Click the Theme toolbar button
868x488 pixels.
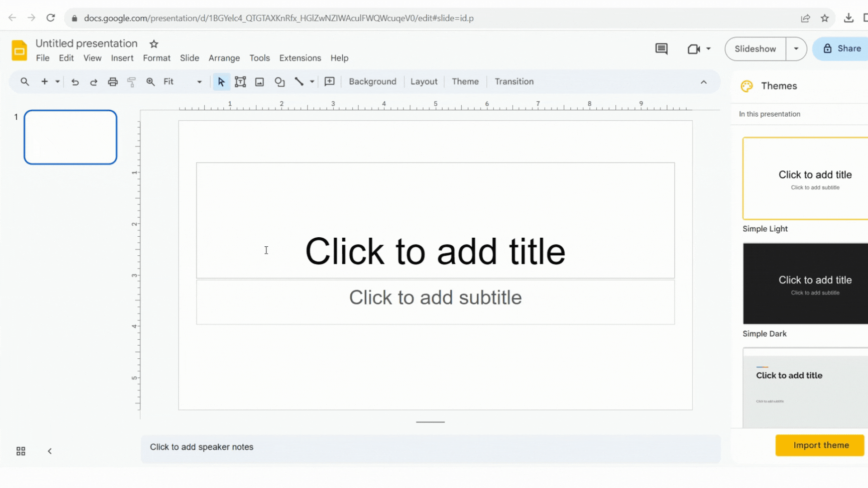(x=465, y=81)
